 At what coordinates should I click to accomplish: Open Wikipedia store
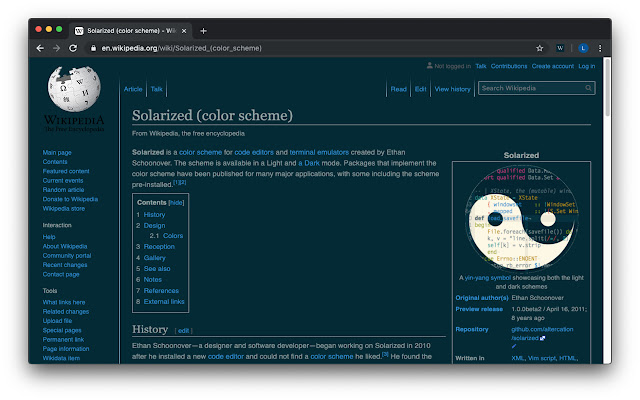[64, 209]
